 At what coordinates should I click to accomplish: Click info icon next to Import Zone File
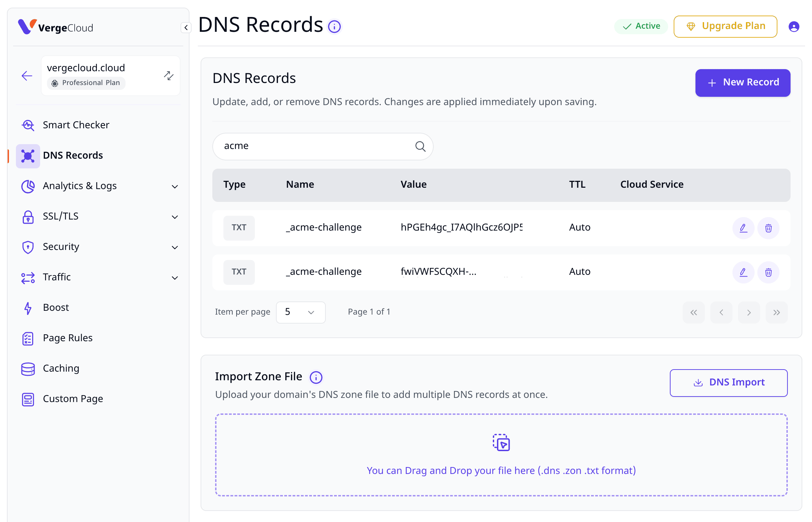click(316, 377)
